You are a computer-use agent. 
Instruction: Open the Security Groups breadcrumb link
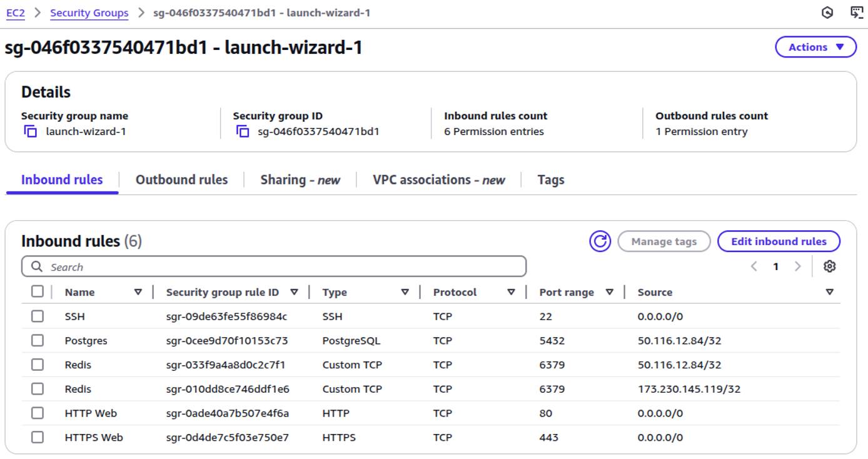pos(89,13)
